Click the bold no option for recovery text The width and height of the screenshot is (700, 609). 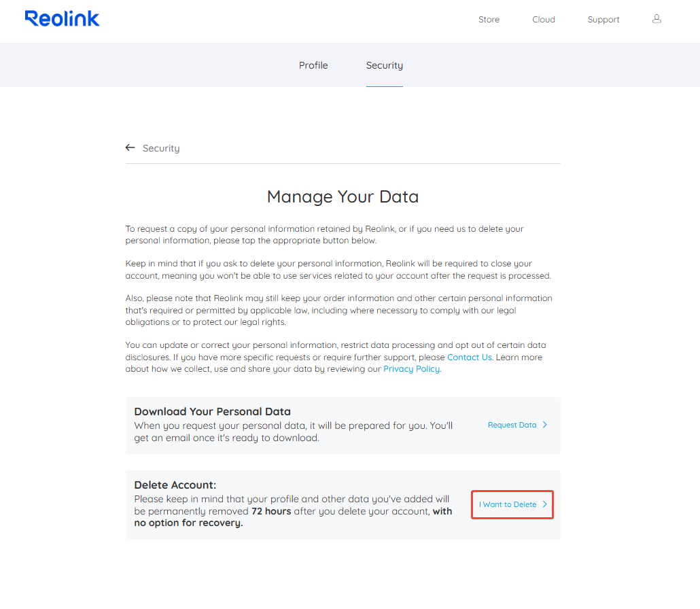click(x=189, y=523)
